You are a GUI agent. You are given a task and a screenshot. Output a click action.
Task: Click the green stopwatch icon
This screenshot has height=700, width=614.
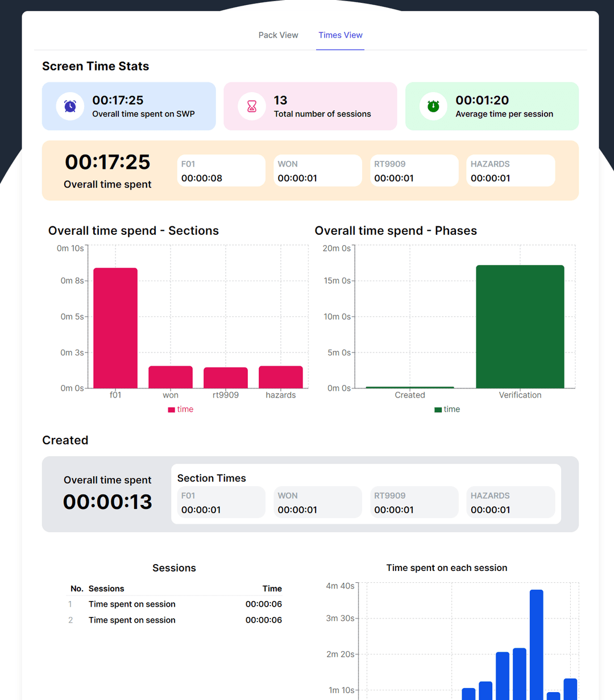tap(433, 106)
